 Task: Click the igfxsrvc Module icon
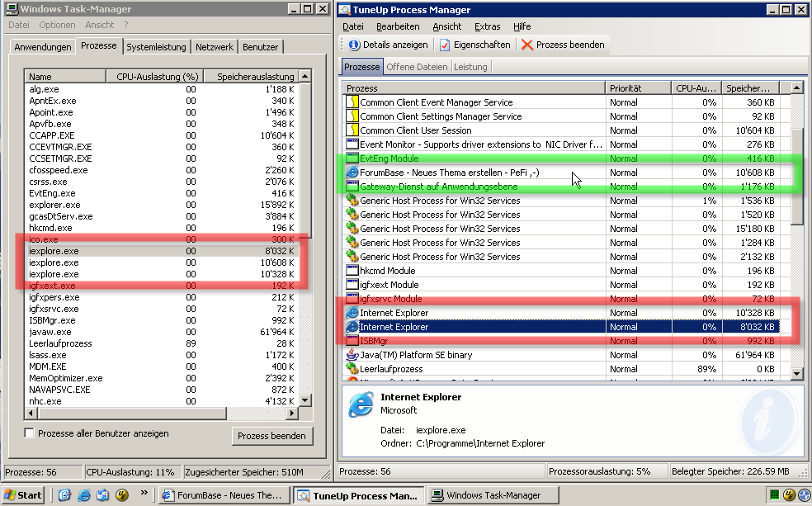(x=352, y=298)
